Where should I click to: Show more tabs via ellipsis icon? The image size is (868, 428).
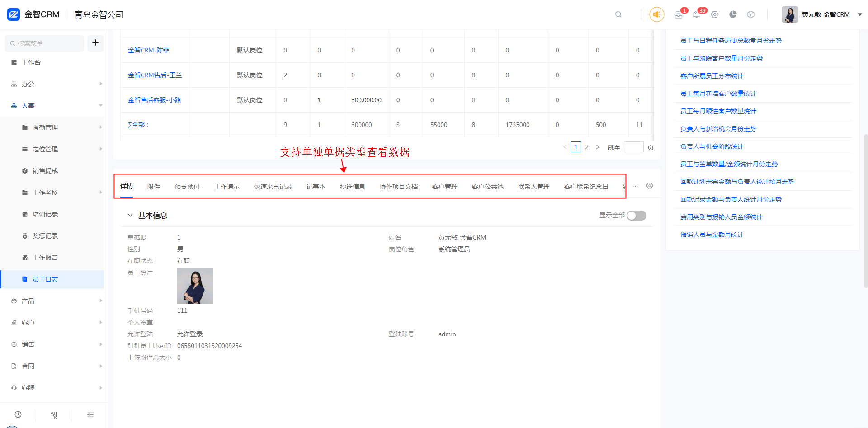pos(635,186)
